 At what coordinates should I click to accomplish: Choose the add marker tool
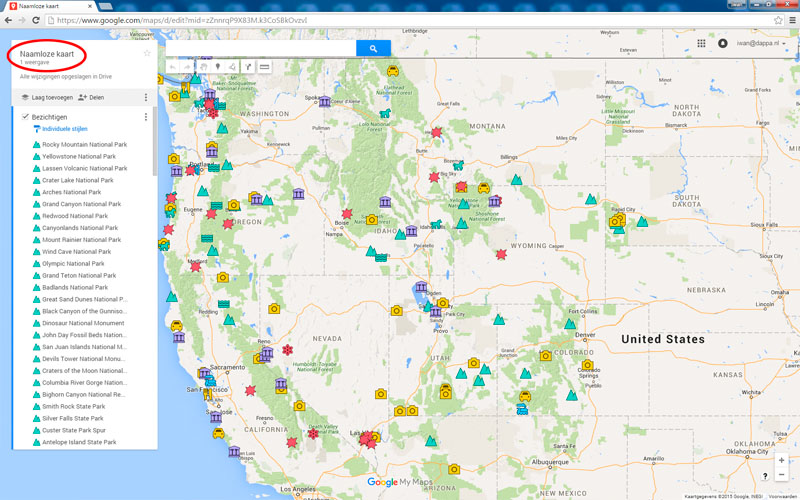[217, 67]
